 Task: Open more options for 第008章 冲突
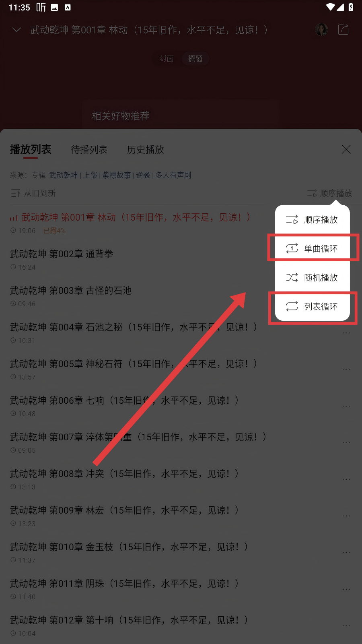(x=346, y=479)
